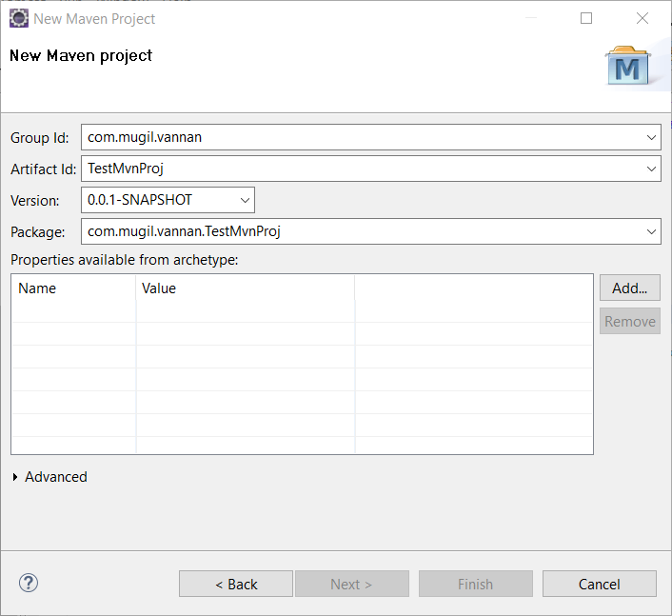672x616 pixels.
Task: Click the Remove property button
Action: (x=629, y=321)
